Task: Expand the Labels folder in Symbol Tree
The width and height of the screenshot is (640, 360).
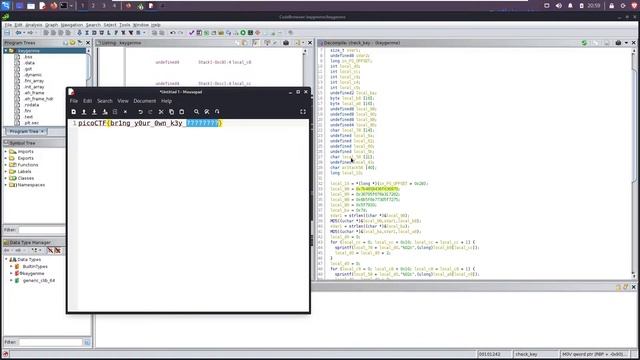Action: pyautogui.click(x=6, y=171)
